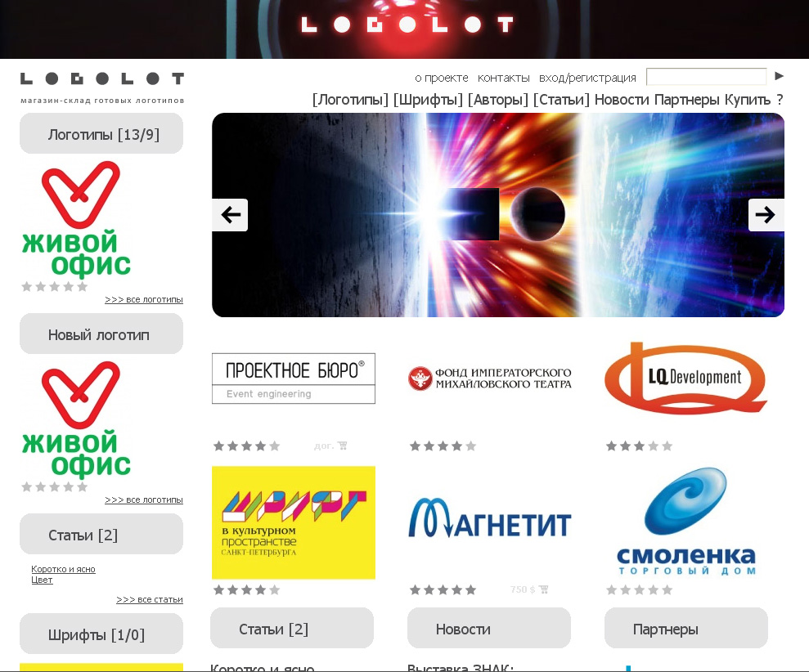This screenshot has width=809, height=672.
Task: Click the Партнеры section button
Action: point(685,628)
